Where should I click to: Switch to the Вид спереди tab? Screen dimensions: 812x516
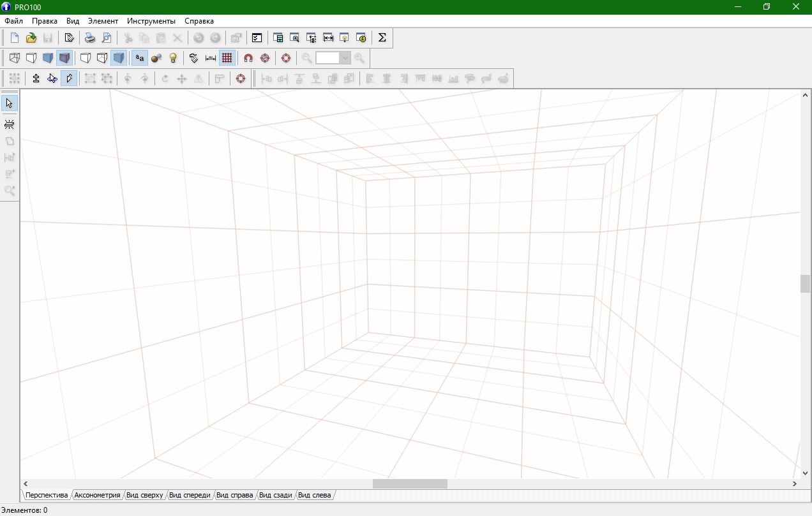click(190, 495)
